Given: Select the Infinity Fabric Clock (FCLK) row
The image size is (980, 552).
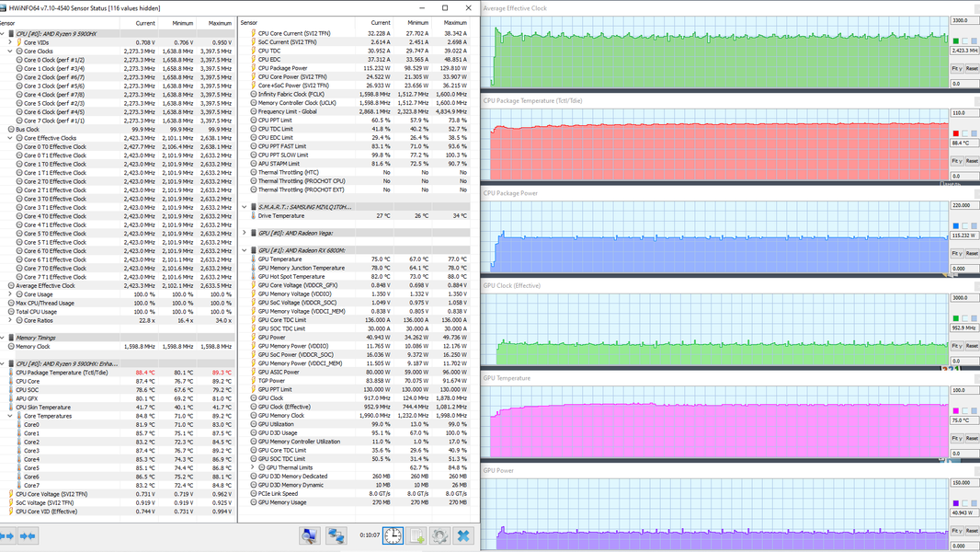Looking at the screenshot, I should (x=355, y=95).
